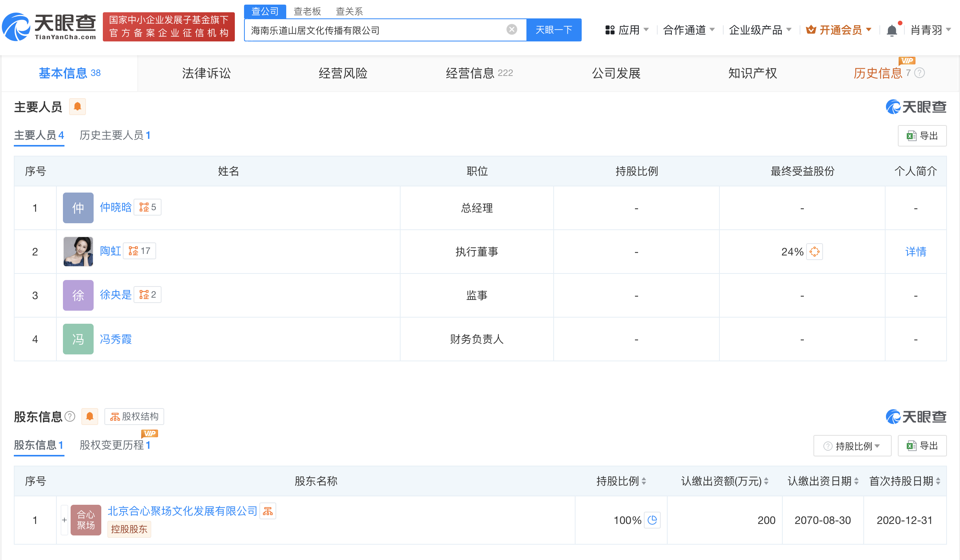This screenshot has width=960, height=560.
Task: Click the top-right notification bell
Action: click(x=891, y=30)
